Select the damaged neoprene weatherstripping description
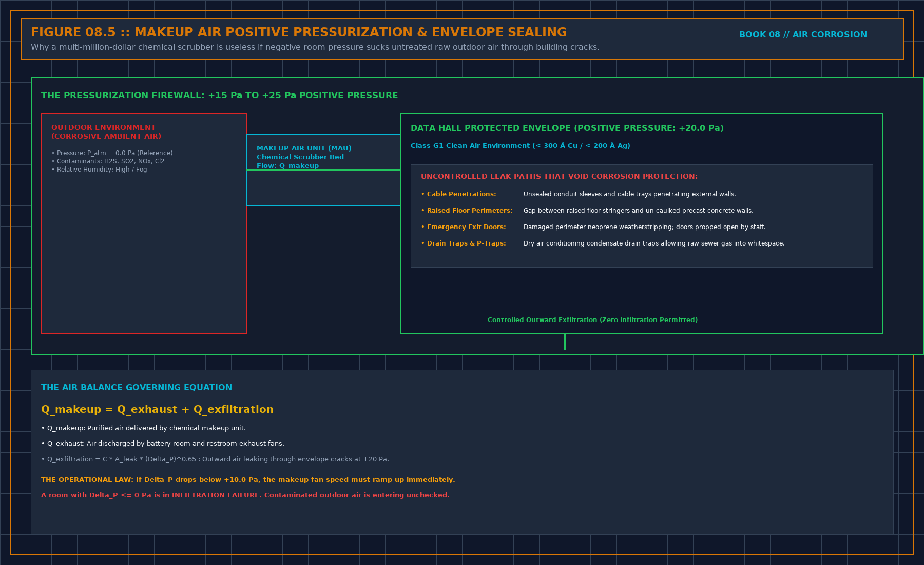 pyautogui.click(x=645, y=227)
